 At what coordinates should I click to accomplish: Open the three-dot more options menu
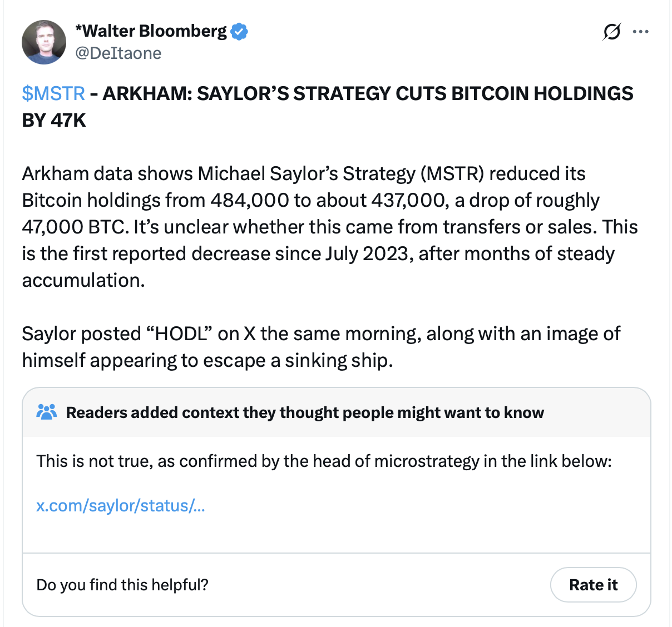[641, 32]
